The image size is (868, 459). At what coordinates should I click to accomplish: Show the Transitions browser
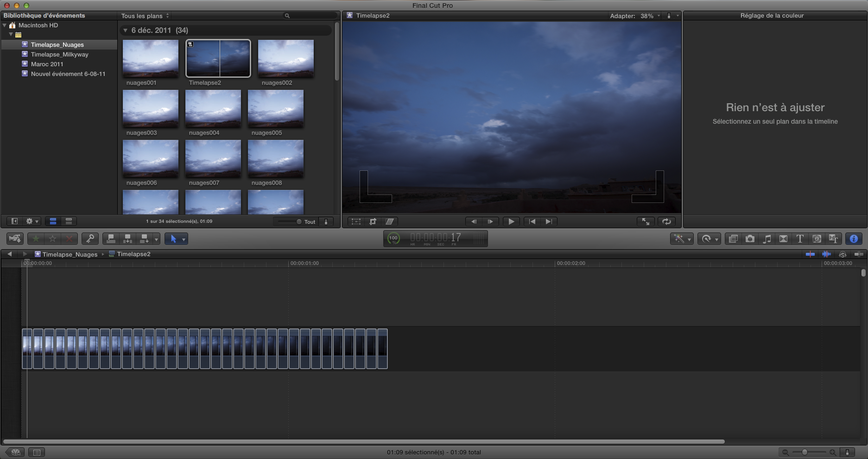pos(783,239)
